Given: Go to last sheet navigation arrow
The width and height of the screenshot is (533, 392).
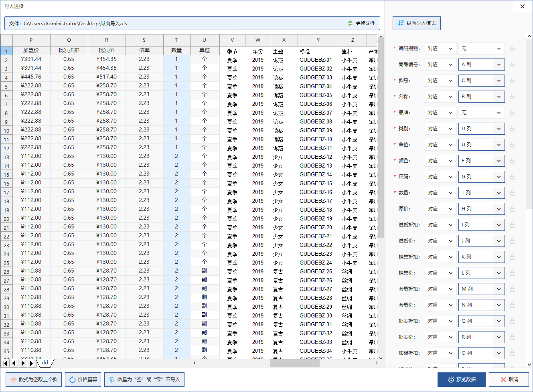Looking at the screenshot, I should pos(32,363).
